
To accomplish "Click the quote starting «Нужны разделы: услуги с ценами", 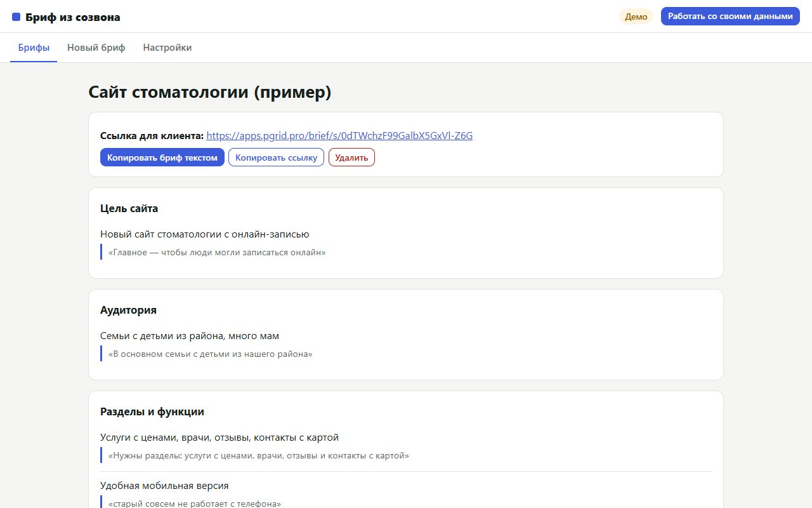I will tap(259, 455).
